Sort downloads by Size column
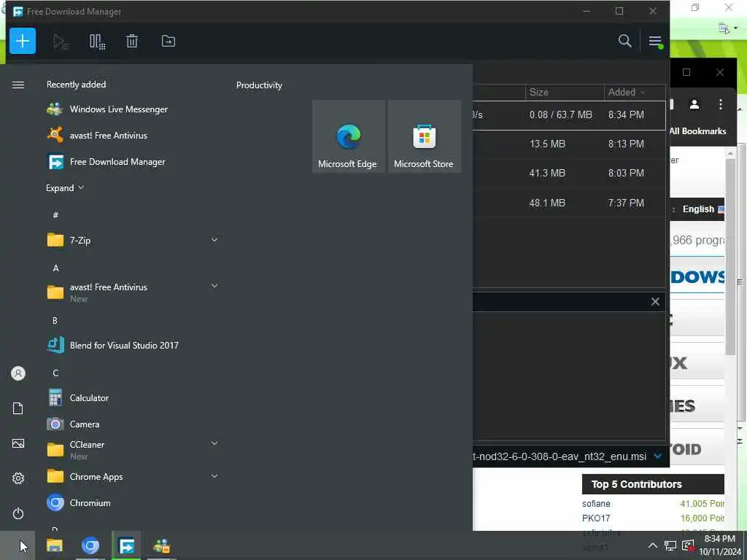747x560 pixels. pyautogui.click(x=565, y=93)
